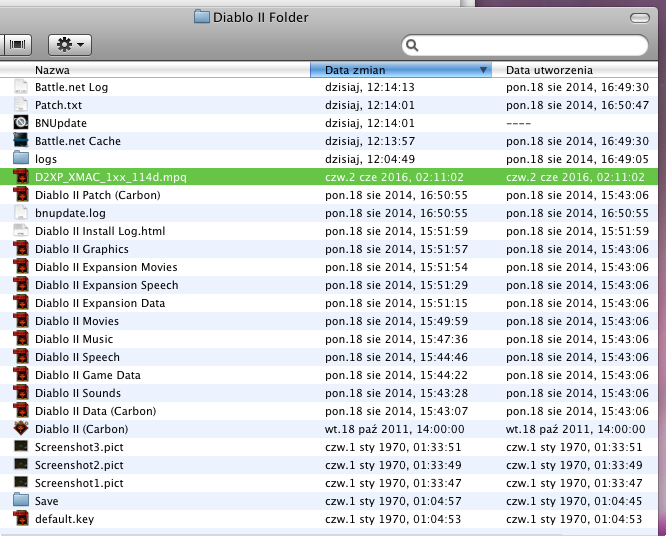Screen dimensions: 666x537
Task: Click the Diablo II Music icon
Action: point(21,339)
